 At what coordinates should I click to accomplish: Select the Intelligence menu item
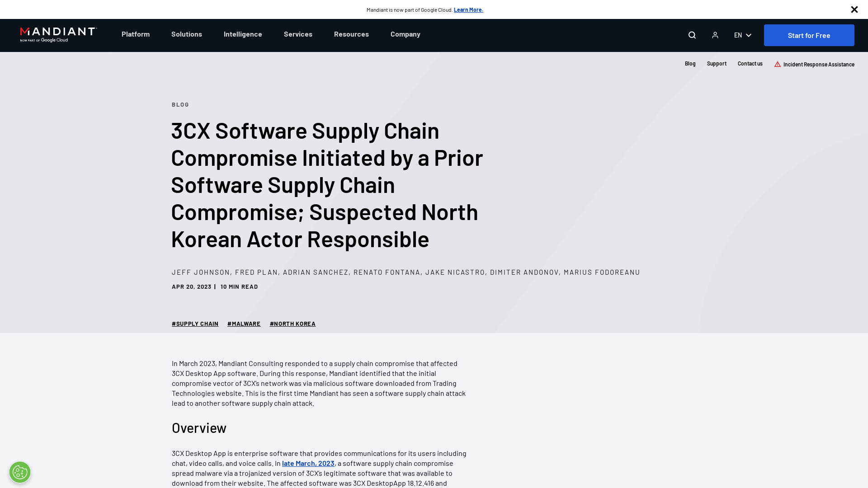point(243,34)
